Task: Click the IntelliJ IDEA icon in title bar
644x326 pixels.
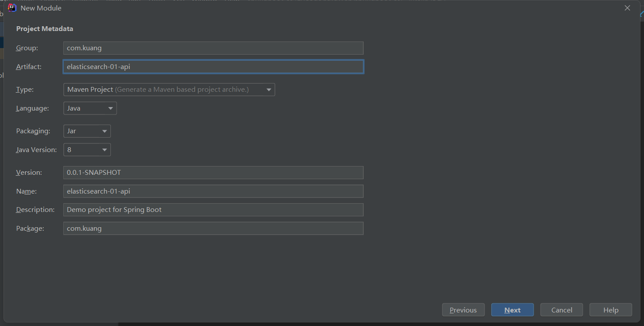Action: coord(12,8)
